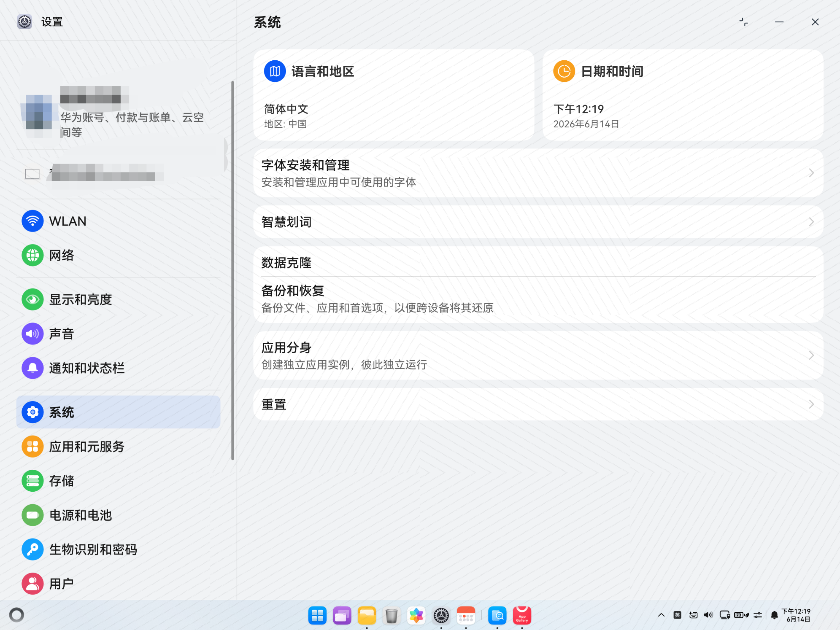Expand 智慧划词 chevron arrow
This screenshot has height=630, width=840.
[x=811, y=222]
